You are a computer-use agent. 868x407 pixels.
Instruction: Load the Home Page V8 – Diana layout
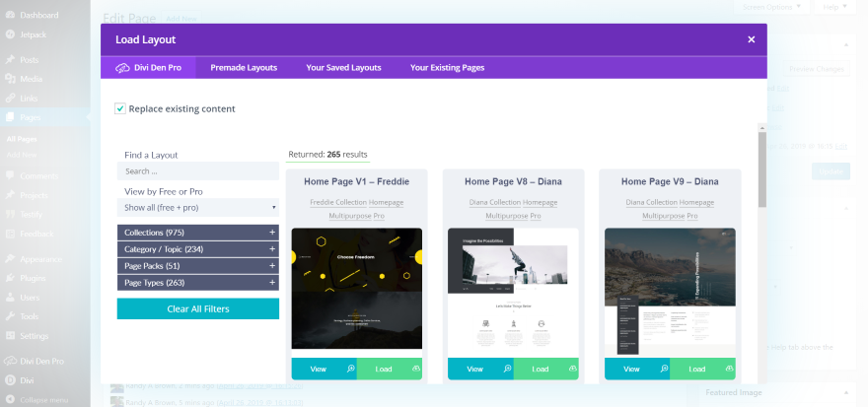(546, 369)
